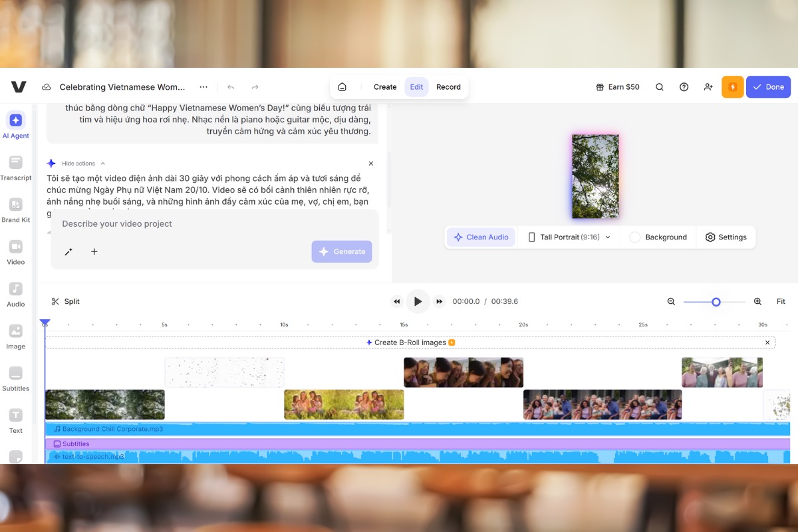Open search with magnifier icon
The image size is (798, 532).
pos(660,87)
